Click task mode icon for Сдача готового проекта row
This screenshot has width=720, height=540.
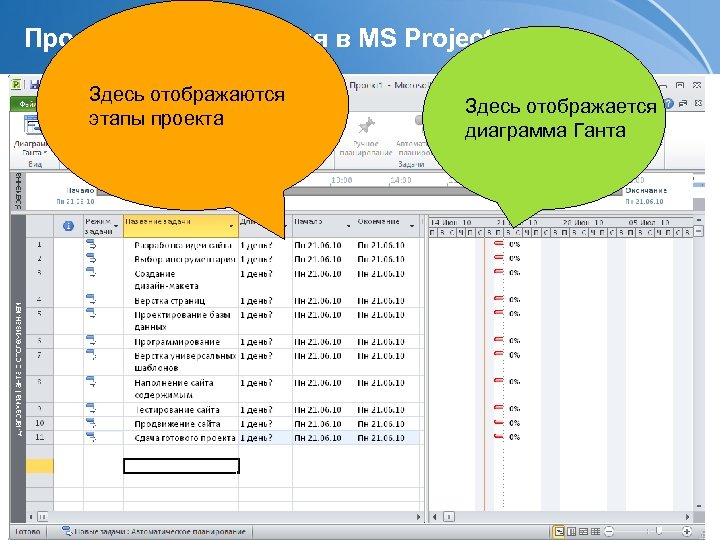[91, 437]
